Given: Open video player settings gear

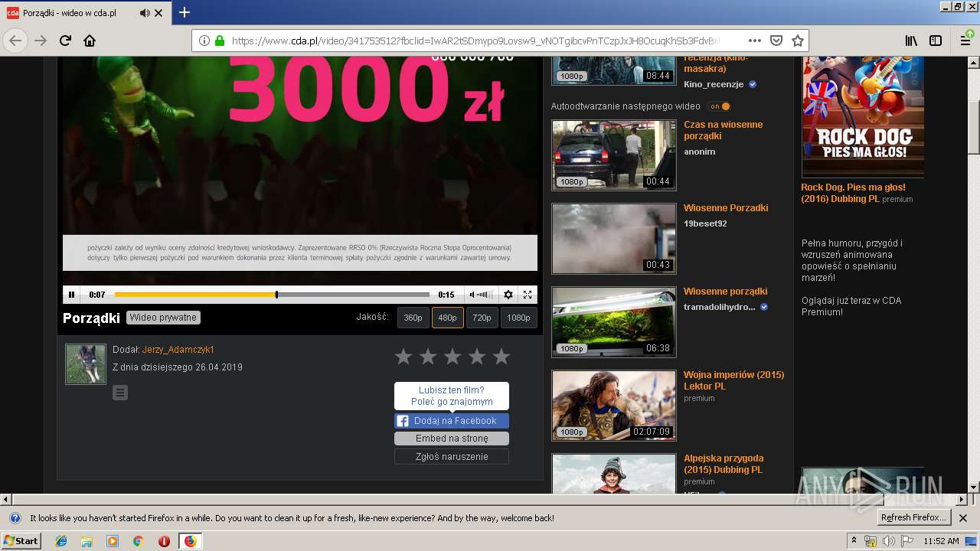Looking at the screenshot, I should click(508, 295).
